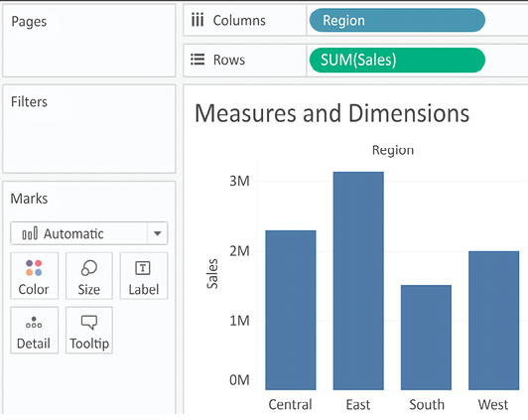Image resolution: width=528 pixels, height=420 pixels.
Task: Open the Tooltip marks card
Action: (x=89, y=330)
